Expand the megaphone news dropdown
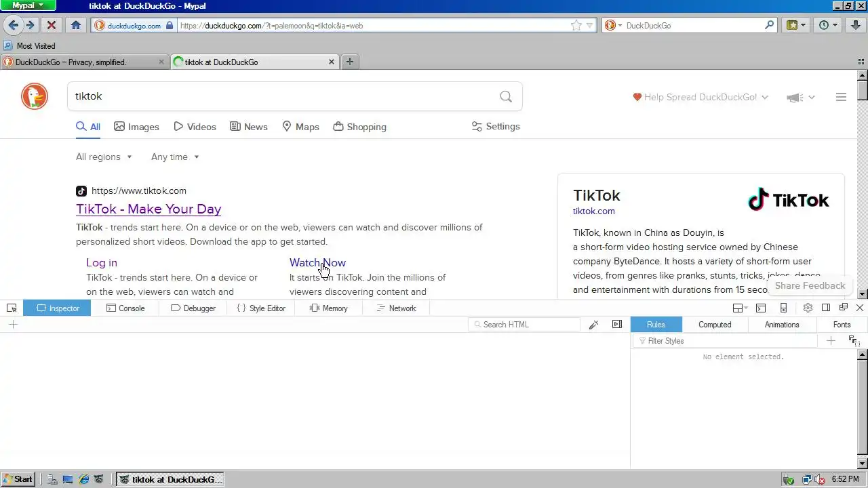The width and height of the screenshot is (868, 488). (x=800, y=97)
